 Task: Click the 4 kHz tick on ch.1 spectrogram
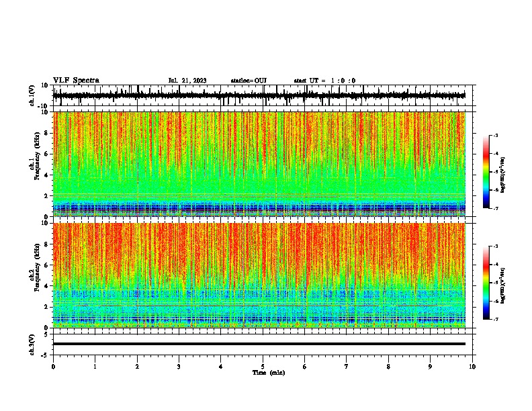pyautogui.click(x=47, y=175)
